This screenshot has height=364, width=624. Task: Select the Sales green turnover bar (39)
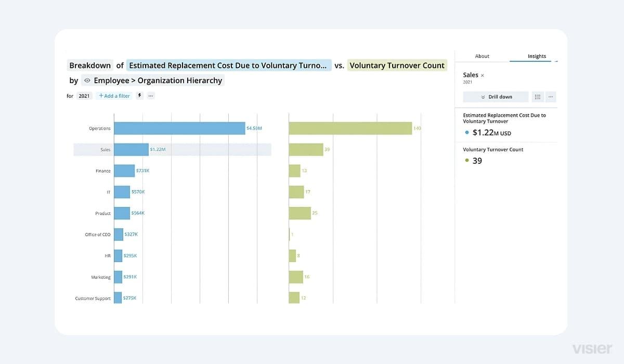coord(306,150)
